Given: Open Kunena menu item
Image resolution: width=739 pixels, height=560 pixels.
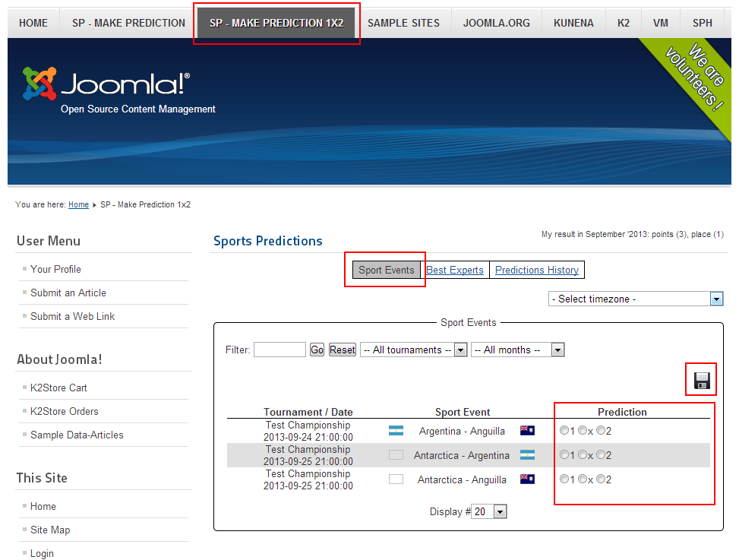Looking at the screenshot, I should click(573, 23).
